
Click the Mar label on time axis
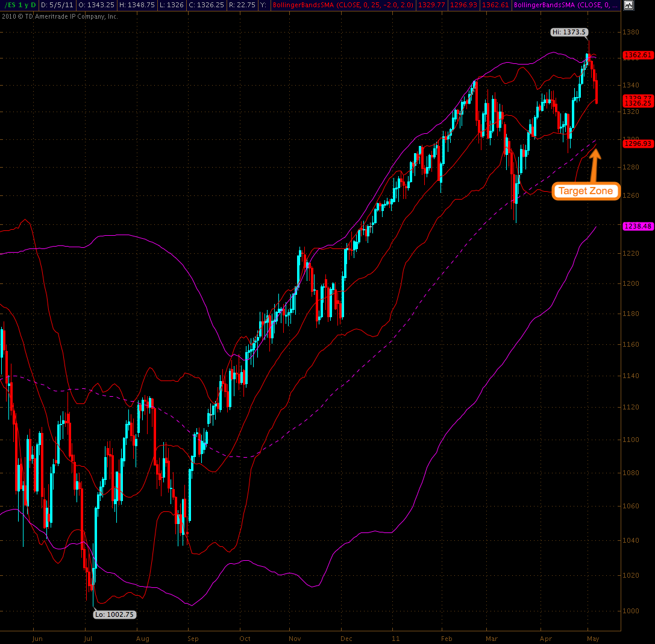[492, 639]
